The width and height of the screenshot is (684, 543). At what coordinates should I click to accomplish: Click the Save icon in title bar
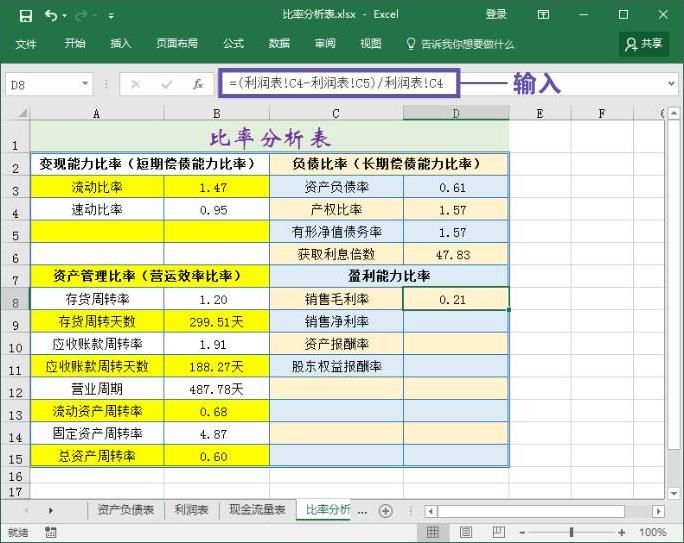click(x=26, y=16)
